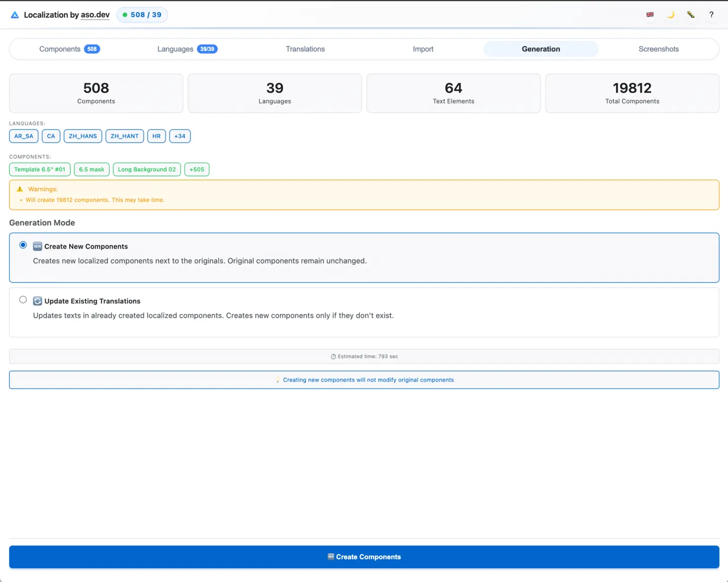Open help with the question mark icon
The width and height of the screenshot is (728, 582).
coord(711,15)
